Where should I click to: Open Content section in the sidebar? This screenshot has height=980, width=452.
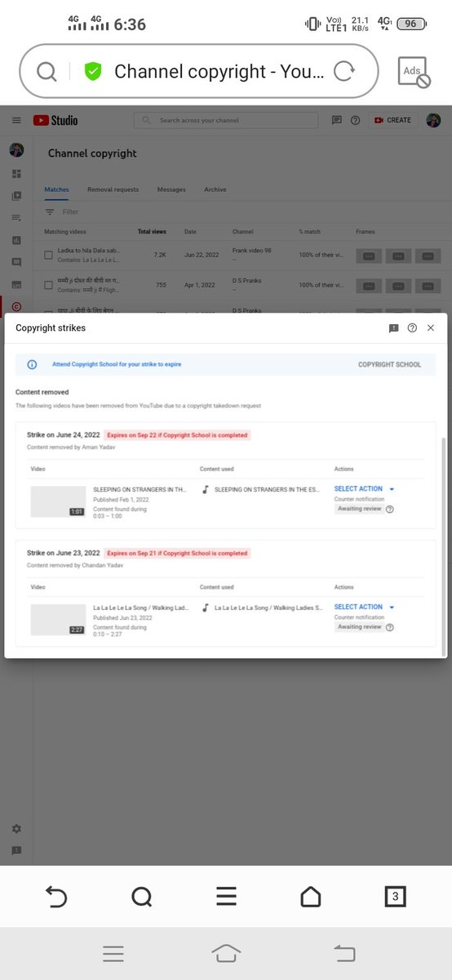pos(16,196)
